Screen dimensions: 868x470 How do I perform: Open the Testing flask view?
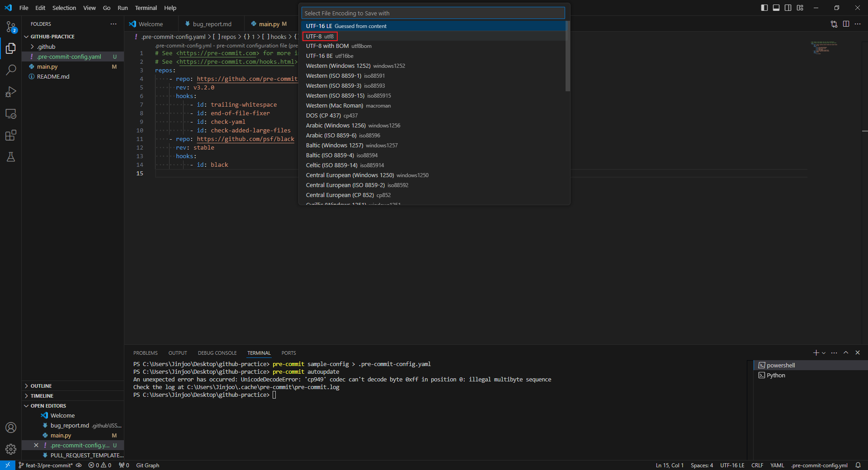pos(11,157)
